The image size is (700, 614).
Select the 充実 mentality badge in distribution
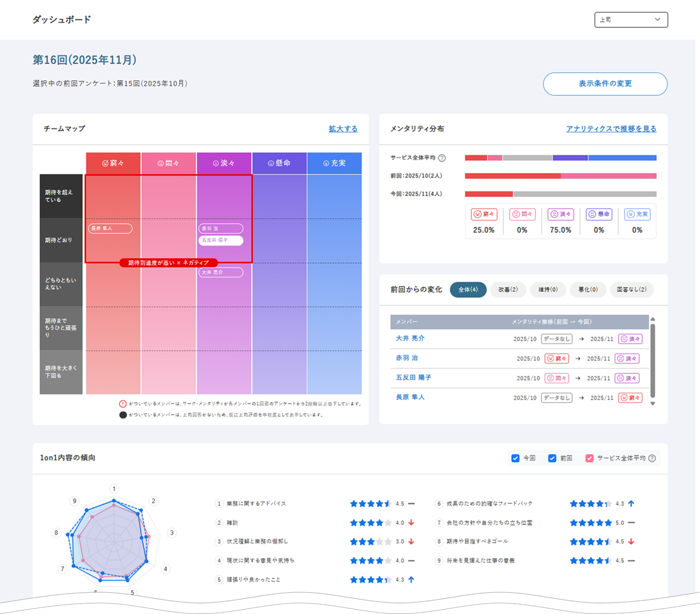pyautogui.click(x=637, y=214)
